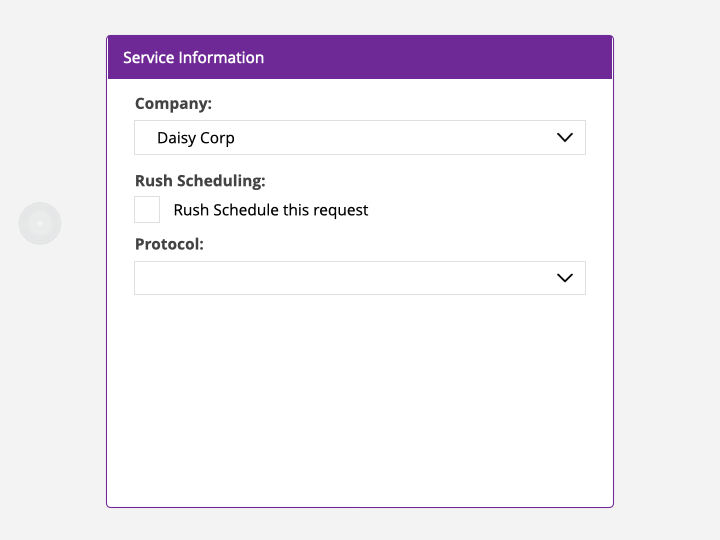
Task: Click empty white space below the Protocol dropdown
Action: [x=359, y=400]
